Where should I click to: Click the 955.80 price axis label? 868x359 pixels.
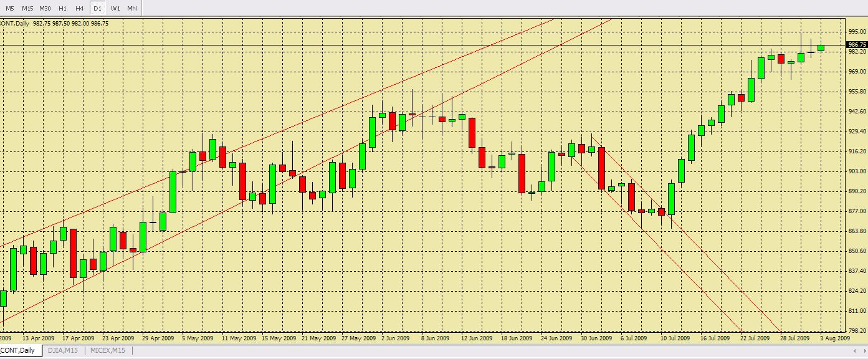857,92
